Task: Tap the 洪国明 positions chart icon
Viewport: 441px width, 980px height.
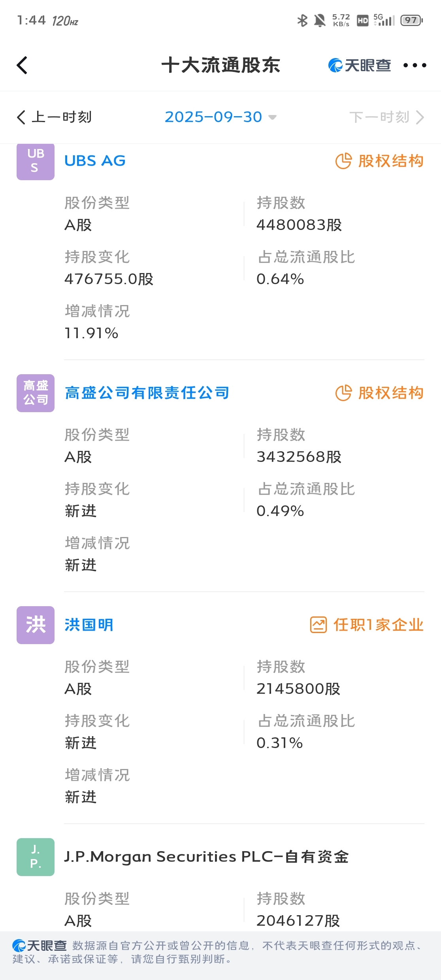Action: [x=318, y=625]
